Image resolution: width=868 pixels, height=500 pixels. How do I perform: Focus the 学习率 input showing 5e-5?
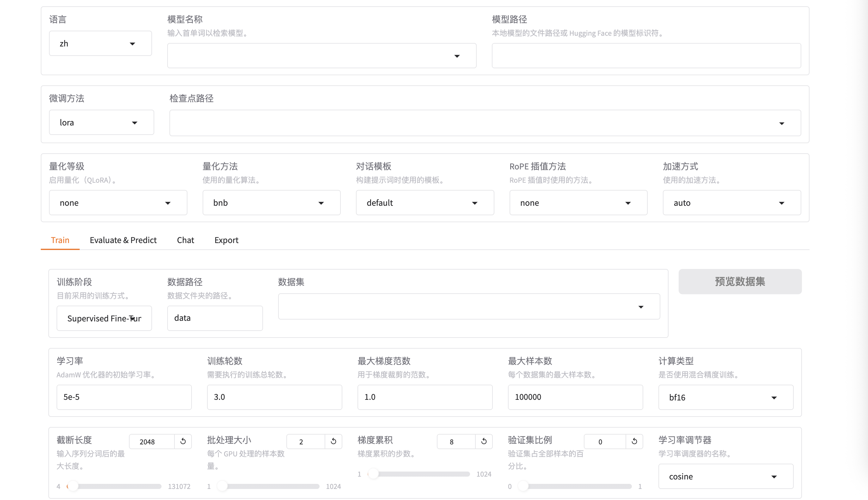tap(124, 397)
